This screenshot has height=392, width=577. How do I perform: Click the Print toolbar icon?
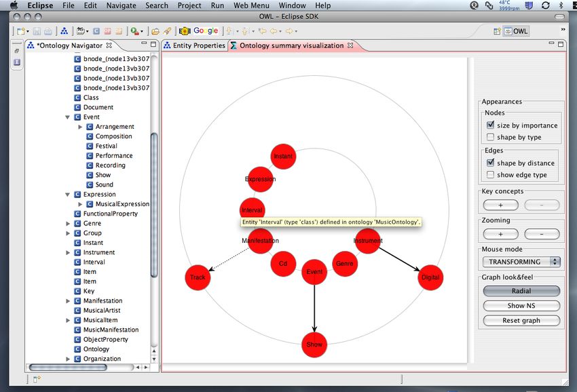click(x=48, y=31)
